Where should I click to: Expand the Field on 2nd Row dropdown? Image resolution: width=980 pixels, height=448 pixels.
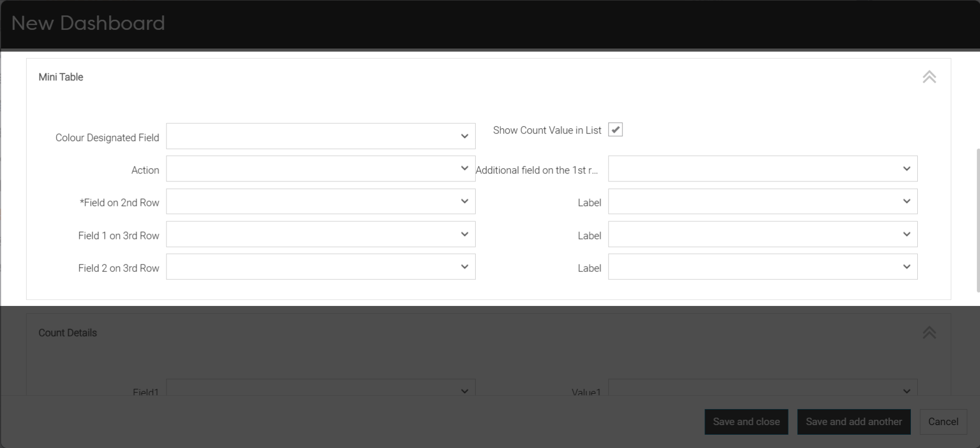pyautogui.click(x=320, y=202)
